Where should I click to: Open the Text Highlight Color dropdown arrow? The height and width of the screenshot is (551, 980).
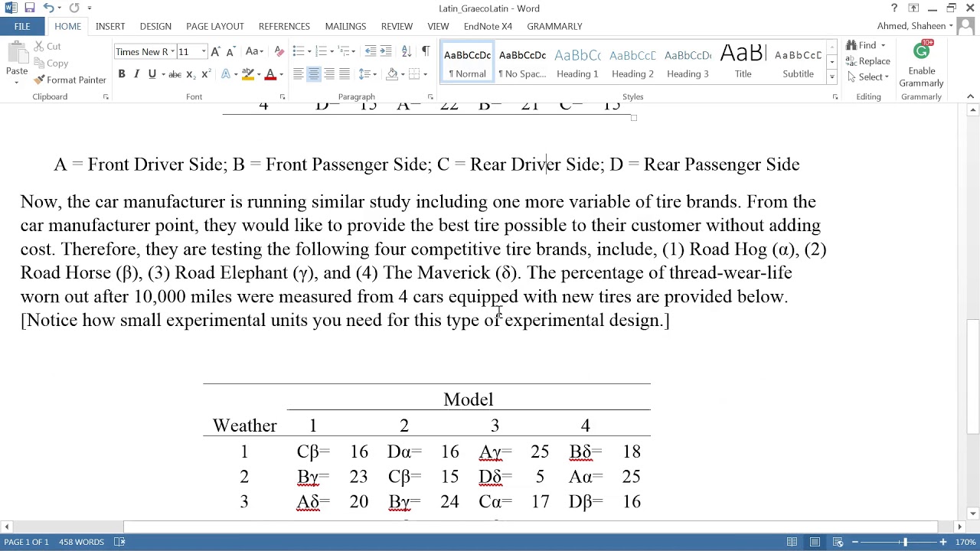point(259,74)
